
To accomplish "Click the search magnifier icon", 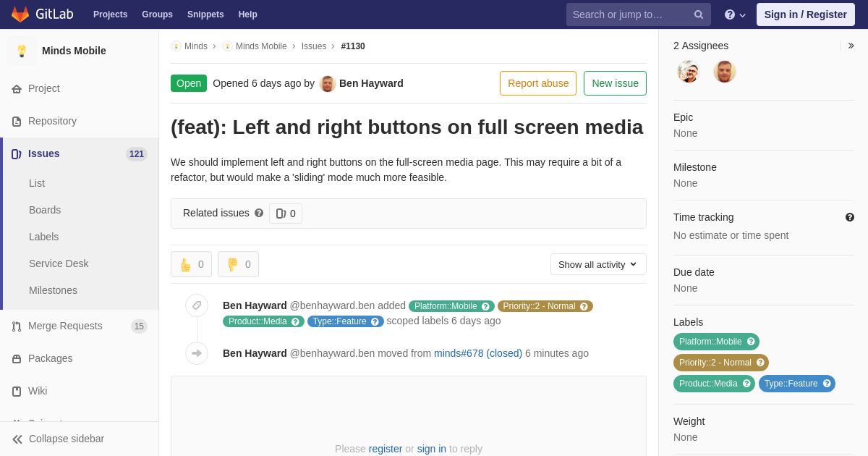I will click(x=699, y=14).
